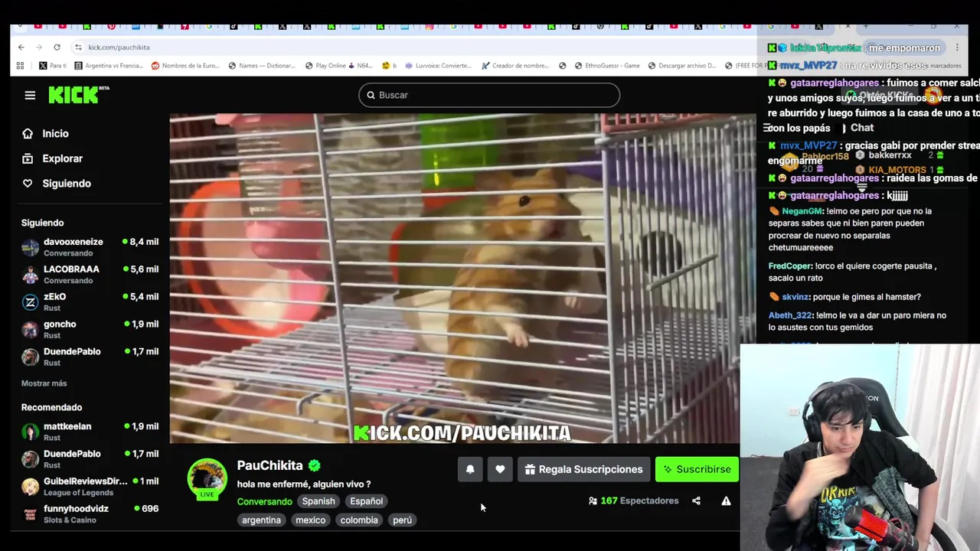Select the colombia tag

[x=359, y=520]
